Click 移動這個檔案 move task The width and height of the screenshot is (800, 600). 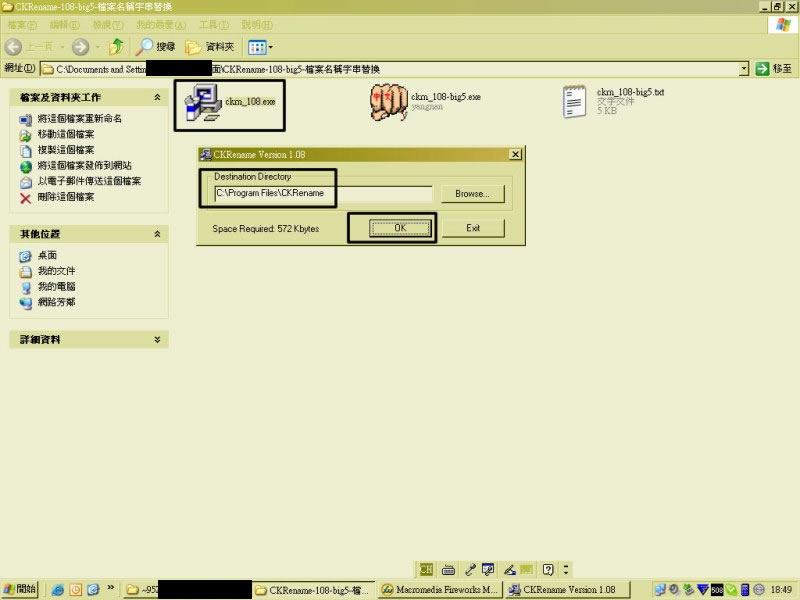[x=66, y=134]
